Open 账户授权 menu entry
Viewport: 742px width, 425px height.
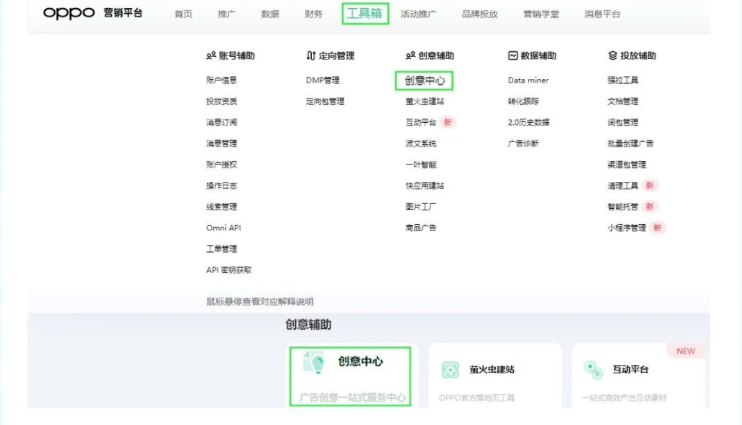[221, 165]
